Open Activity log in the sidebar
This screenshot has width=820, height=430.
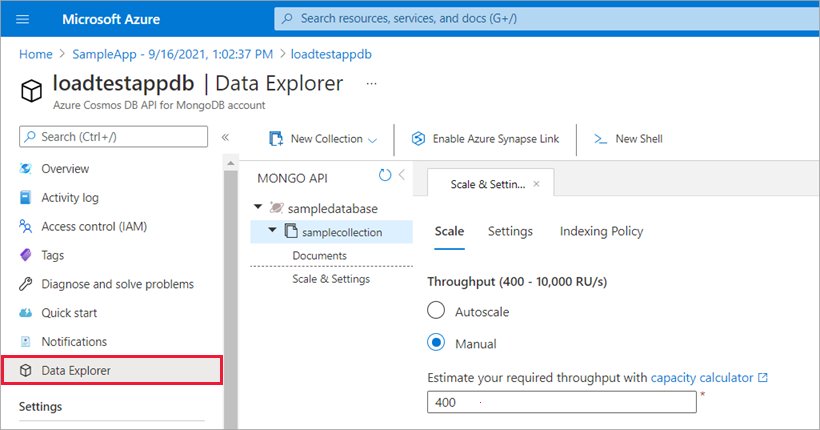pos(70,198)
